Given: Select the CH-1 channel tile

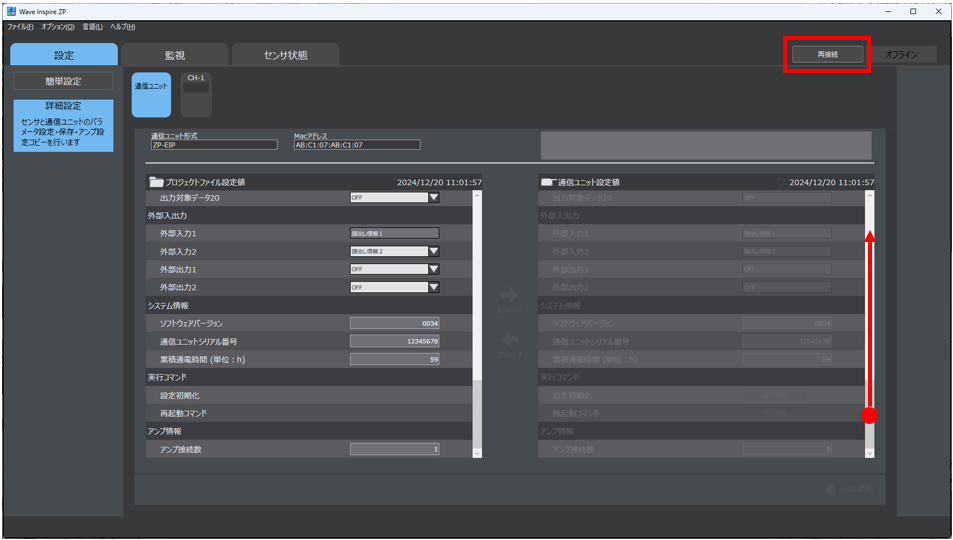Looking at the screenshot, I should pyautogui.click(x=196, y=95).
